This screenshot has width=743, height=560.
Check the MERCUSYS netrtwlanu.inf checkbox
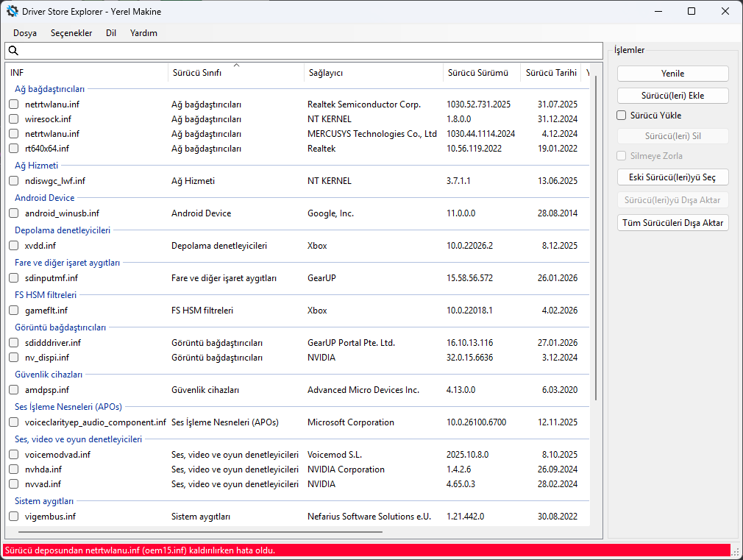pyautogui.click(x=14, y=133)
